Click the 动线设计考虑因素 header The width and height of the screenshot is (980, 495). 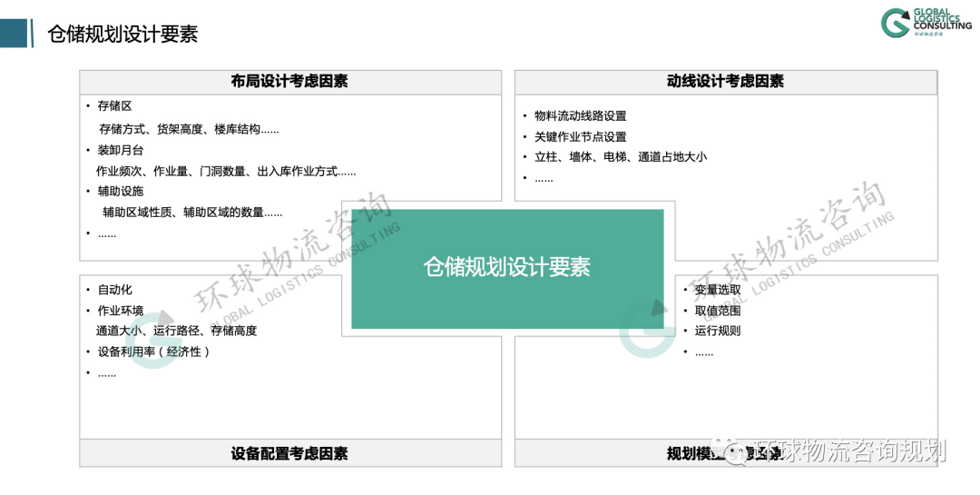pyautogui.click(x=726, y=82)
